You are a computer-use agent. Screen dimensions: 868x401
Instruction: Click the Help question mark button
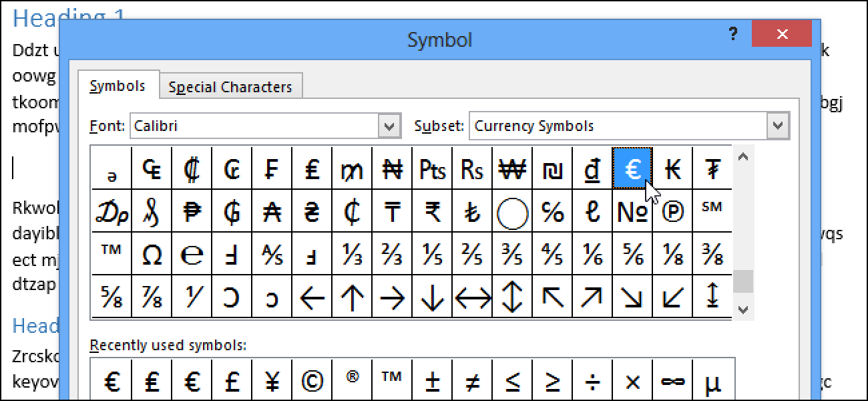tap(732, 33)
